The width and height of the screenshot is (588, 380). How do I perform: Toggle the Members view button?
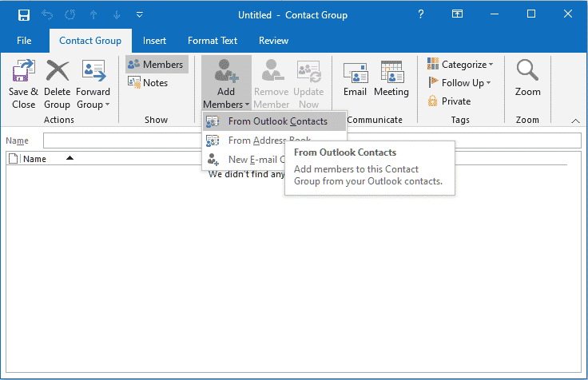(157, 65)
